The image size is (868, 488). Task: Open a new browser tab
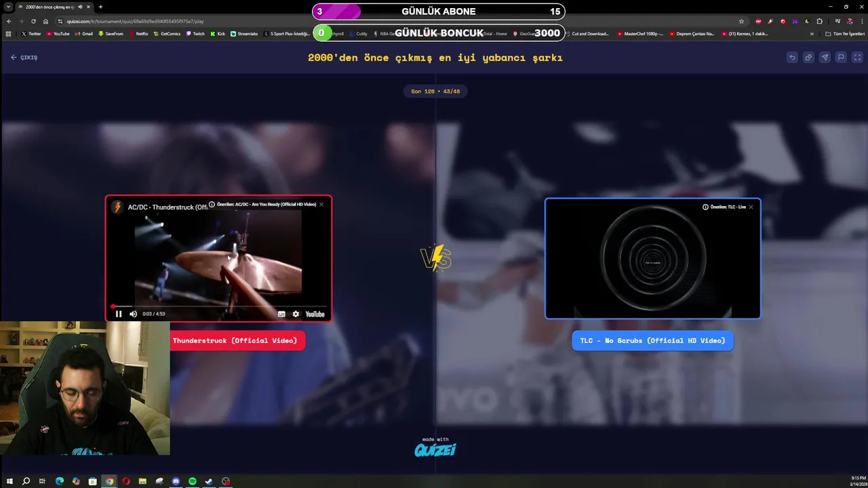pyautogui.click(x=100, y=7)
